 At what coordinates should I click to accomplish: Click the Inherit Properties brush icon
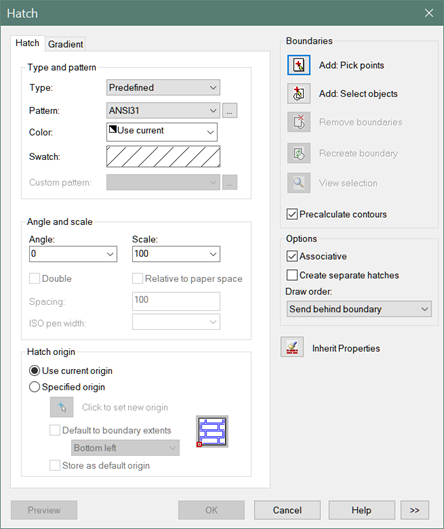coord(292,347)
